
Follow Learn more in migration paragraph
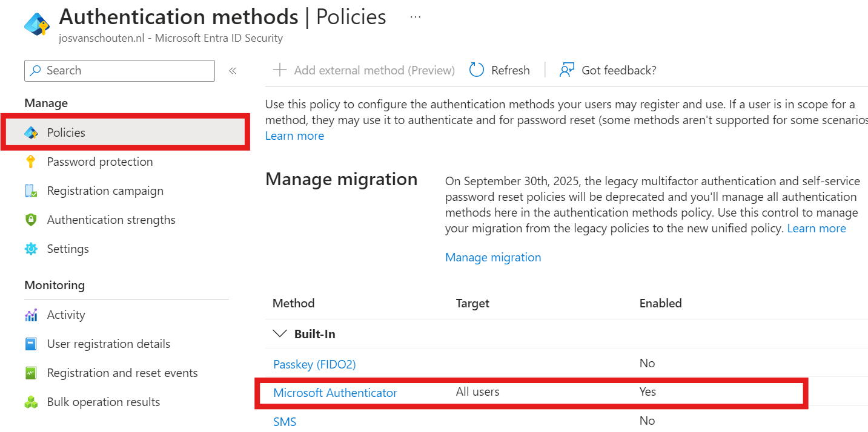click(817, 228)
